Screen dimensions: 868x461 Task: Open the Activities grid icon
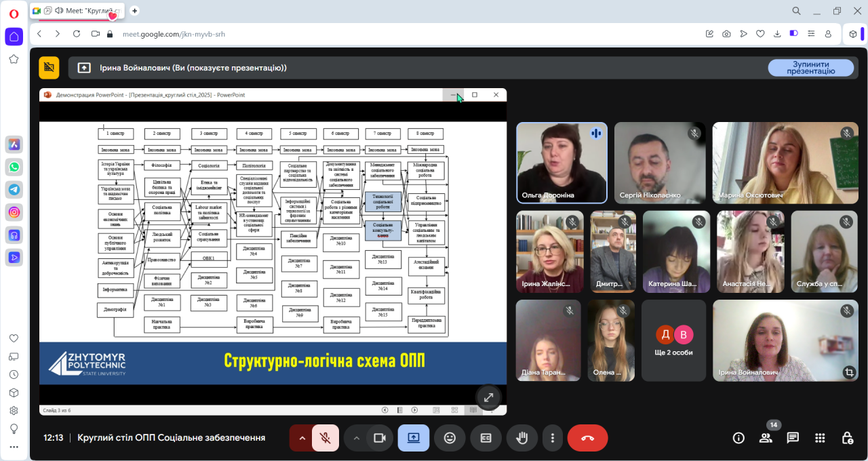[x=820, y=438]
